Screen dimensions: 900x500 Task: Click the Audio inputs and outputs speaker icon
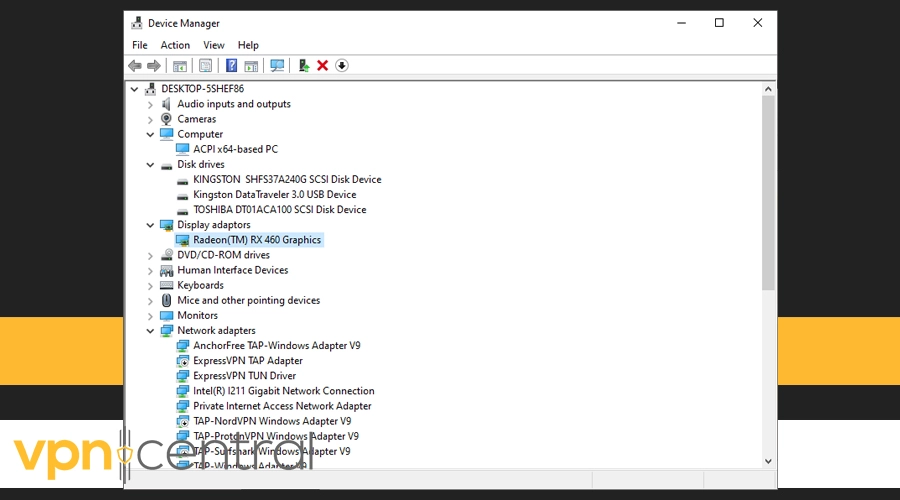pyautogui.click(x=166, y=104)
